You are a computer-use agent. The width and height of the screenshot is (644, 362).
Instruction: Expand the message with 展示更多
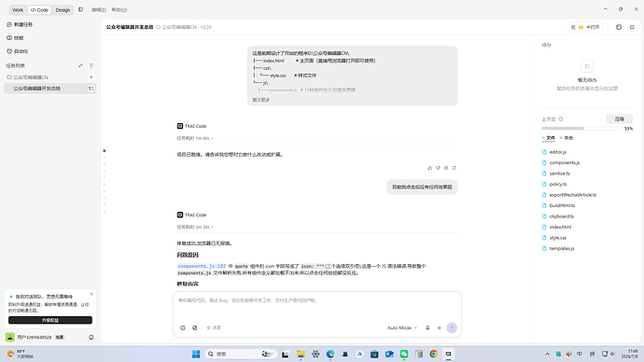tap(260, 100)
